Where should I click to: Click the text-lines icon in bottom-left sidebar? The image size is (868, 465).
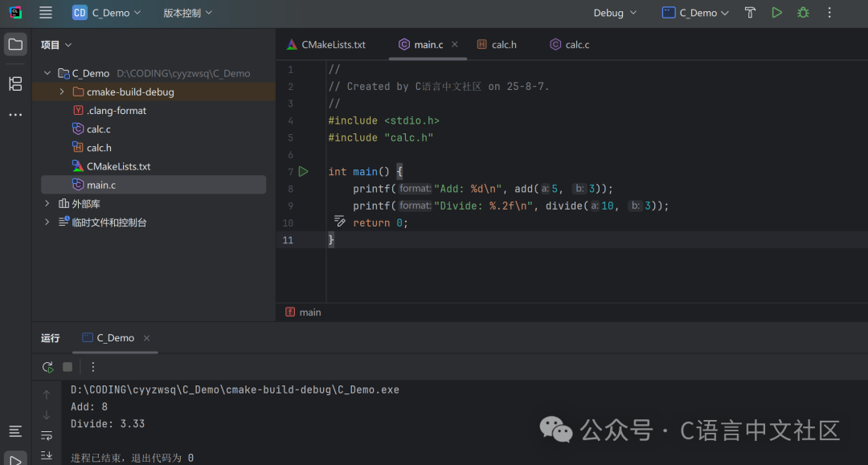click(15, 431)
